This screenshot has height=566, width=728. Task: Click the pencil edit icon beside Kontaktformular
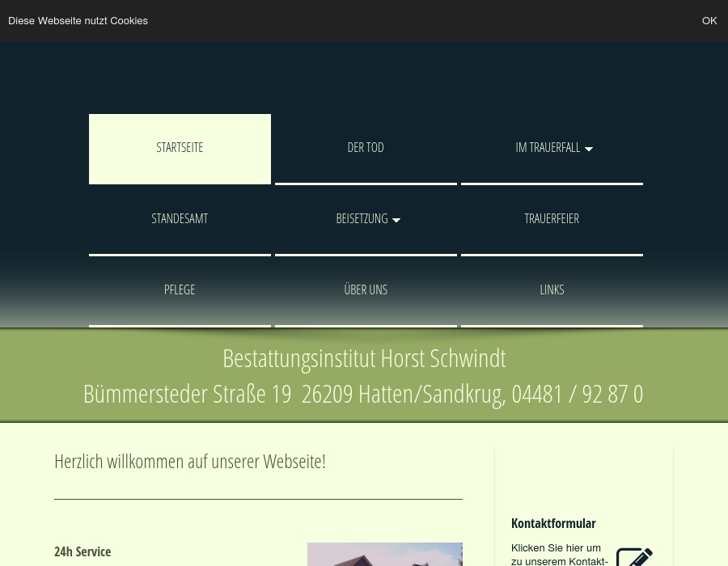point(635,556)
